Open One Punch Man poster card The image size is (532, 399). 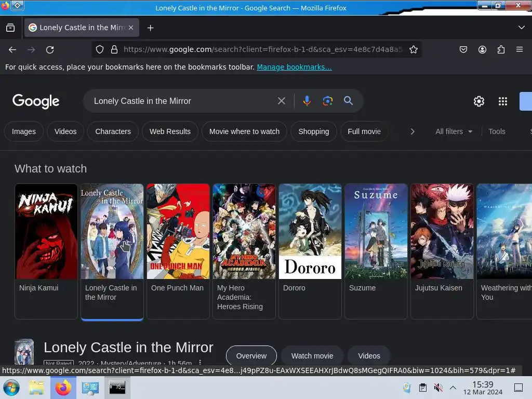178,251
